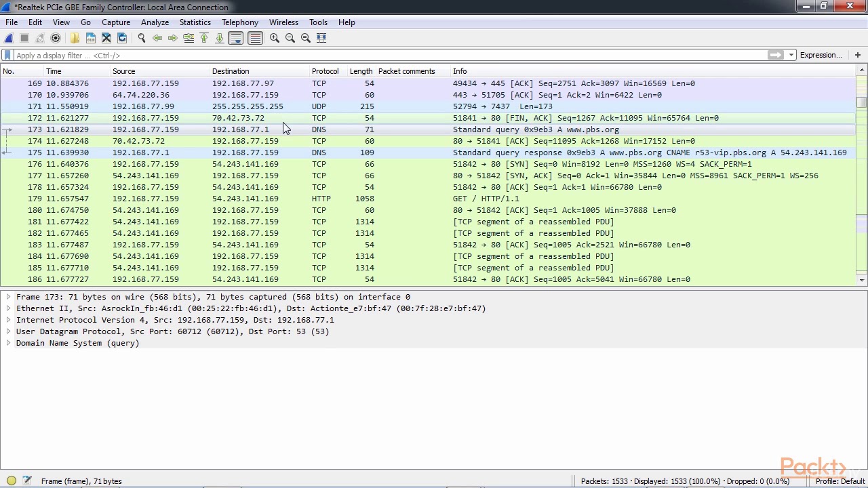Open the Analyze menu
The height and width of the screenshot is (488, 868).
tap(155, 22)
